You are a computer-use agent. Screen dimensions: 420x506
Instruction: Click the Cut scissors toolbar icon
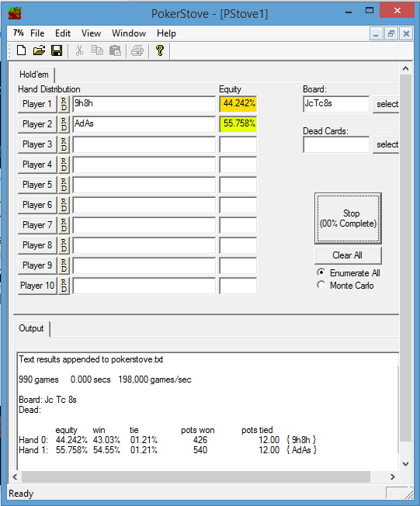coord(79,50)
